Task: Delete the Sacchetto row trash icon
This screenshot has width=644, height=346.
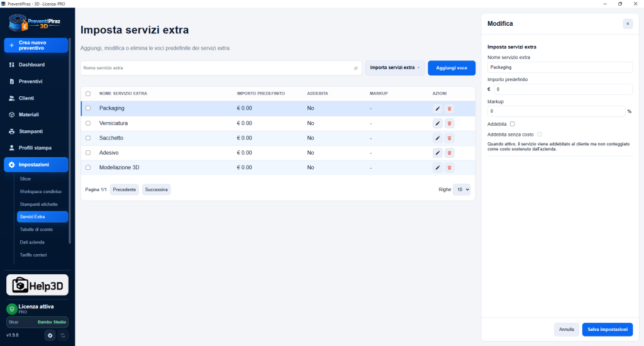Action: (449, 138)
